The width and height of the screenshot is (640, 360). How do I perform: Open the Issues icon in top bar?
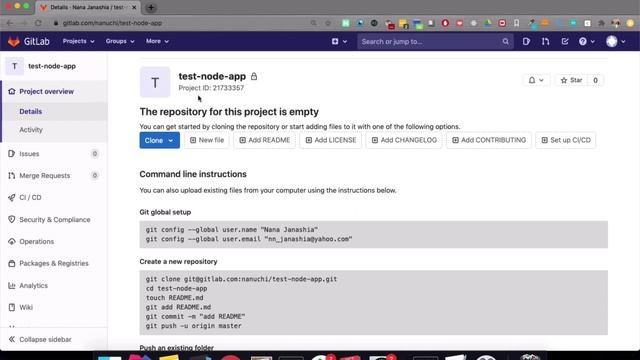point(526,41)
